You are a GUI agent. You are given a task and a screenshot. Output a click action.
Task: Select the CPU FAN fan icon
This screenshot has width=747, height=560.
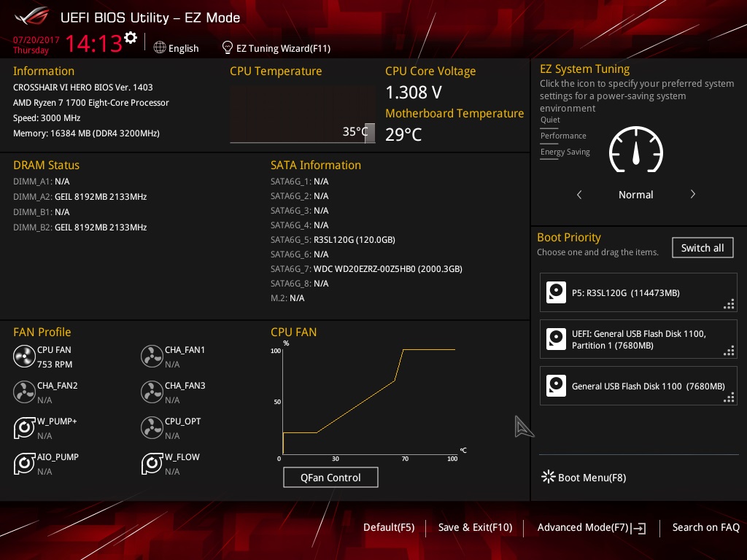(24, 357)
